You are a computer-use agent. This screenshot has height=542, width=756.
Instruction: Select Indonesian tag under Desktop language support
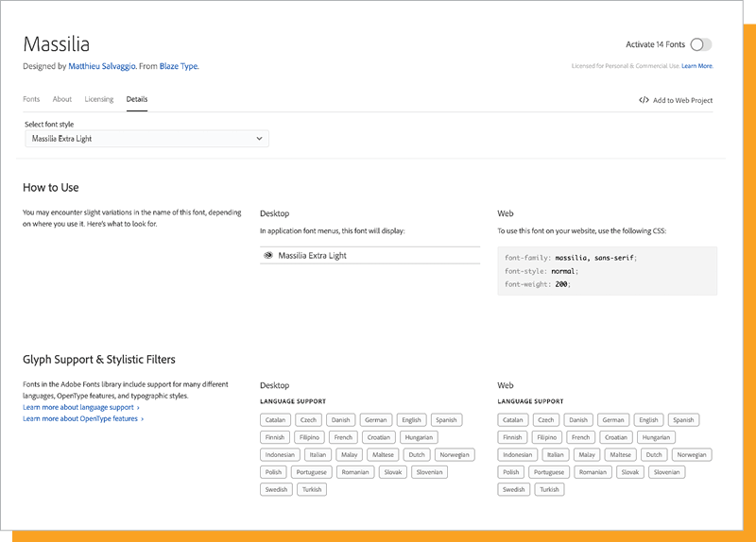pos(280,455)
